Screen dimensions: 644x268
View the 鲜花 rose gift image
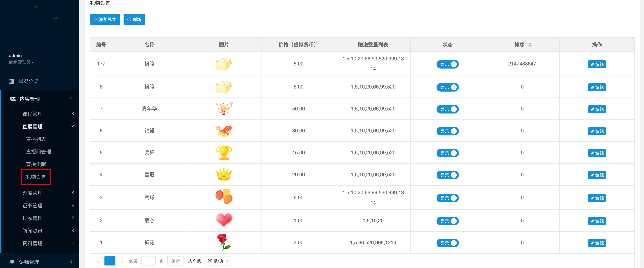click(224, 242)
